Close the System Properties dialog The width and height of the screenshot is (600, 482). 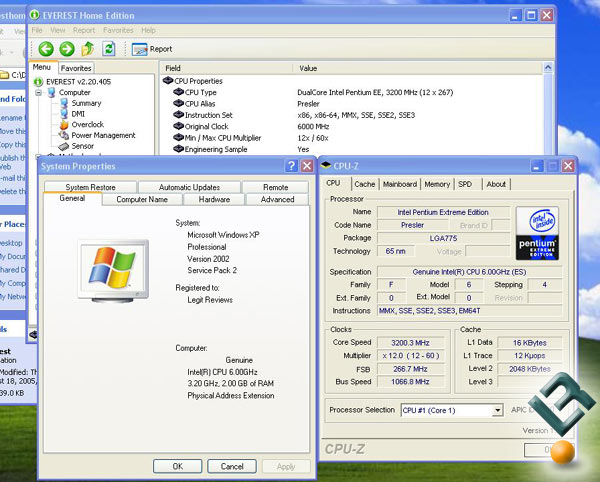pyautogui.click(x=307, y=166)
